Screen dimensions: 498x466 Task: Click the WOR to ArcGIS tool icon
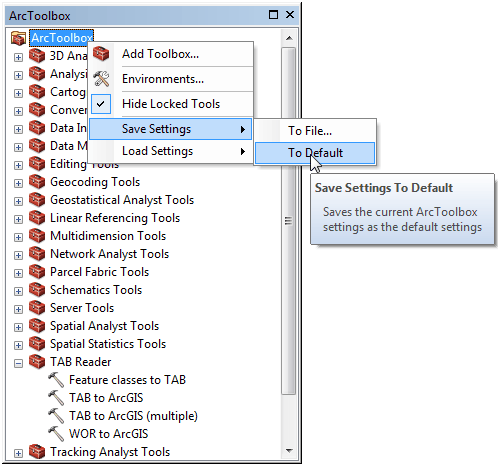56,434
